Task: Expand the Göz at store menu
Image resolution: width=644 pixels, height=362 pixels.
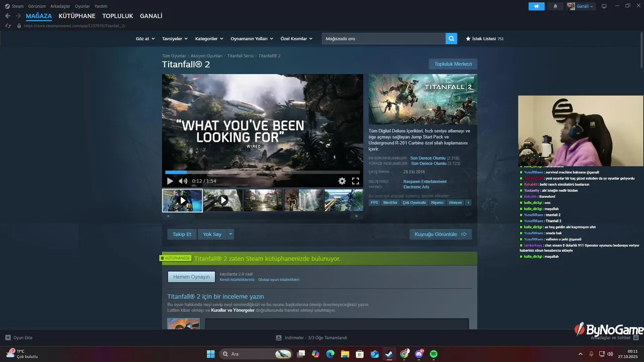Action: tap(144, 39)
